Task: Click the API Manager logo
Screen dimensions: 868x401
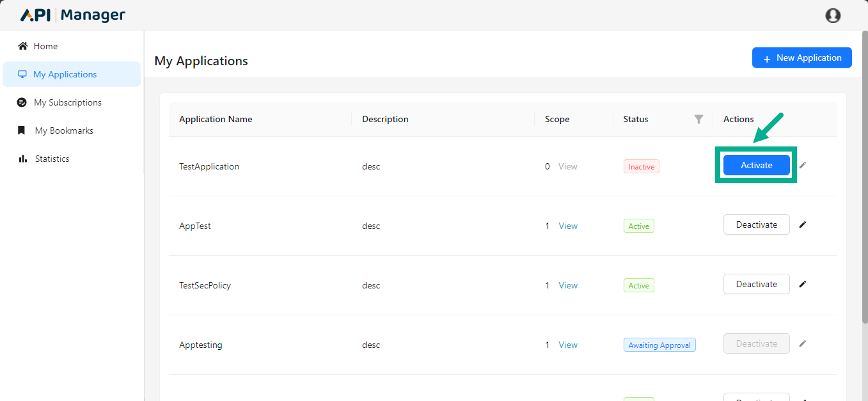Action: (73, 15)
